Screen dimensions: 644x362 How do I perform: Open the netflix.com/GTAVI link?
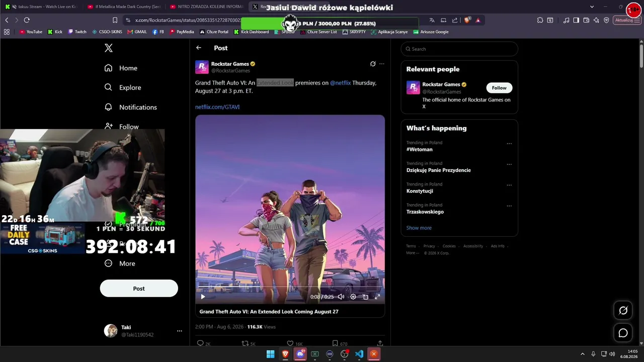(217, 107)
